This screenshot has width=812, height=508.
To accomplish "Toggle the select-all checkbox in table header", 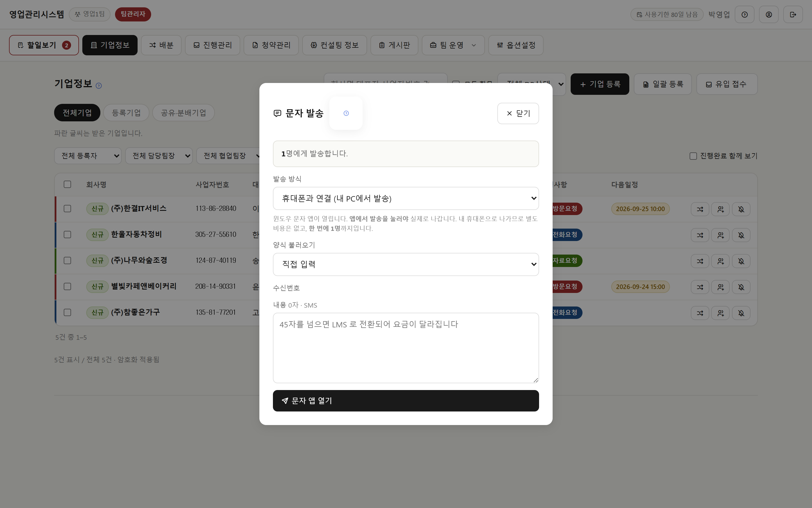I will pyautogui.click(x=67, y=184).
